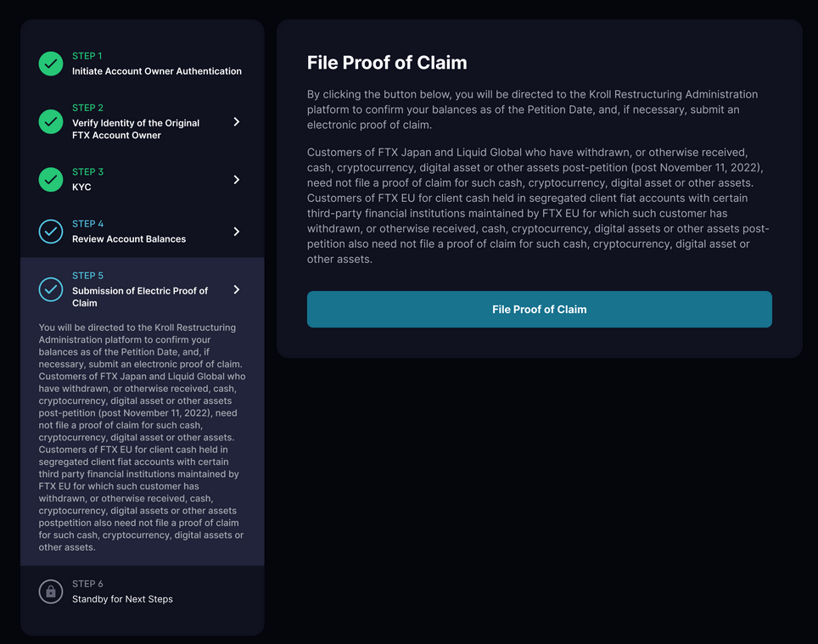Select the Step 2 verification checkmark icon
The image size is (818, 644).
pos(50,120)
